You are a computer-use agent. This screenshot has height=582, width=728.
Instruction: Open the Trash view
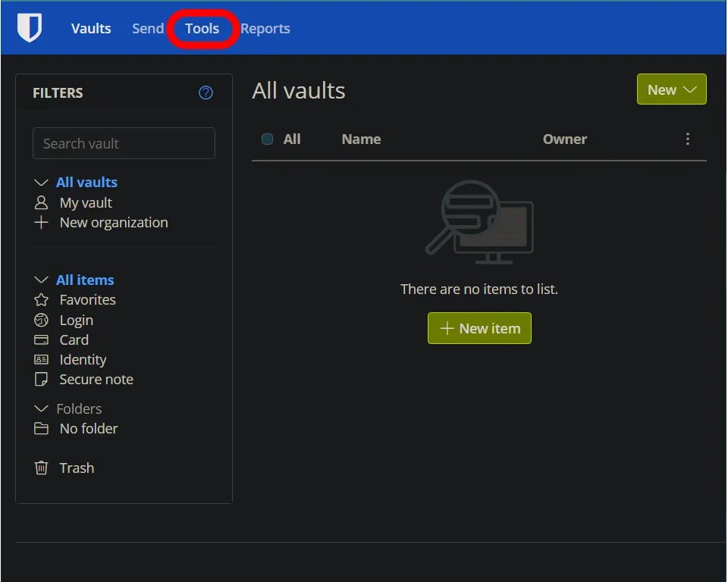[x=77, y=468]
